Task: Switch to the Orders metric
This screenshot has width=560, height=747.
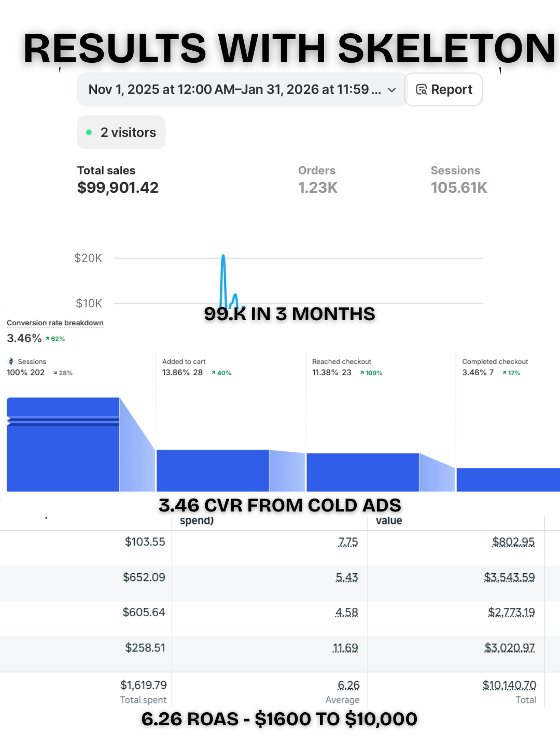Action: [317, 179]
